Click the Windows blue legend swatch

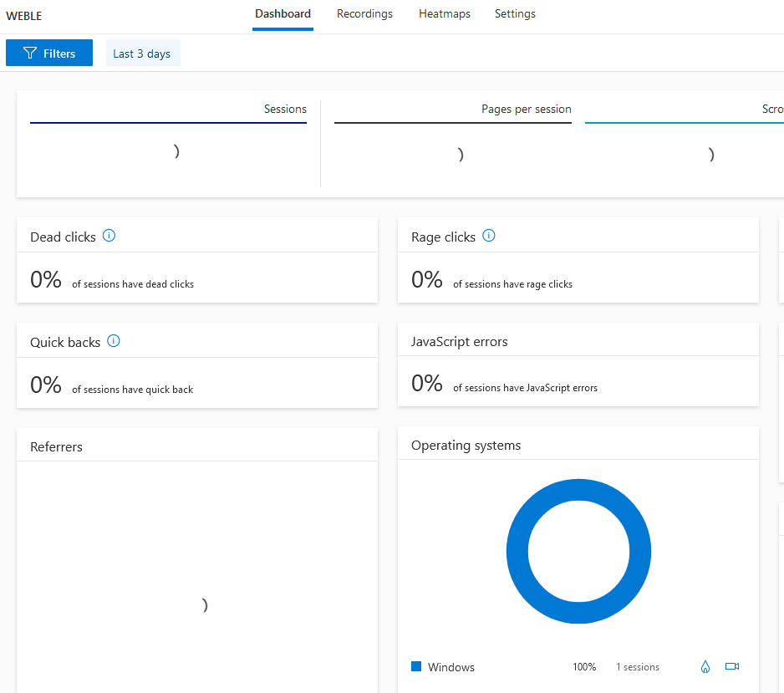(416, 666)
